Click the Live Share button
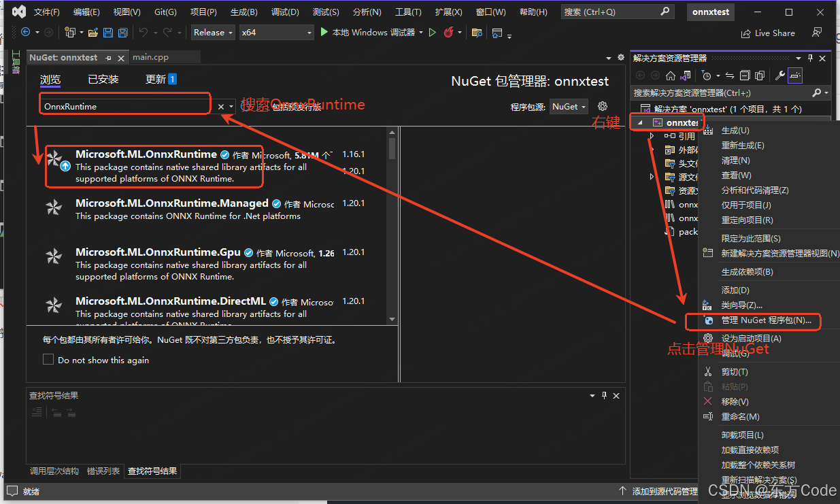This screenshot has height=504, width=840. [x=768, y=33]
